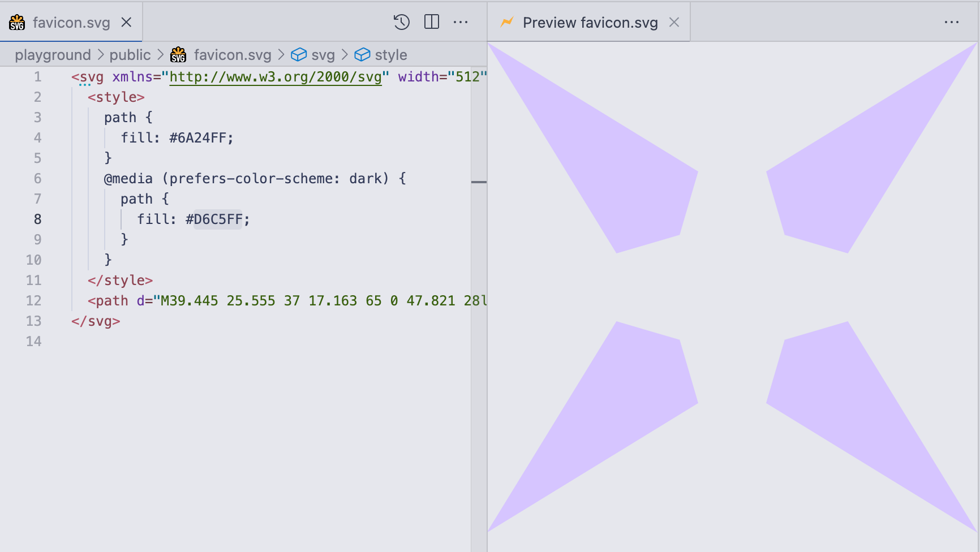
Task: Split the editor with split icon
Action: 432,22
